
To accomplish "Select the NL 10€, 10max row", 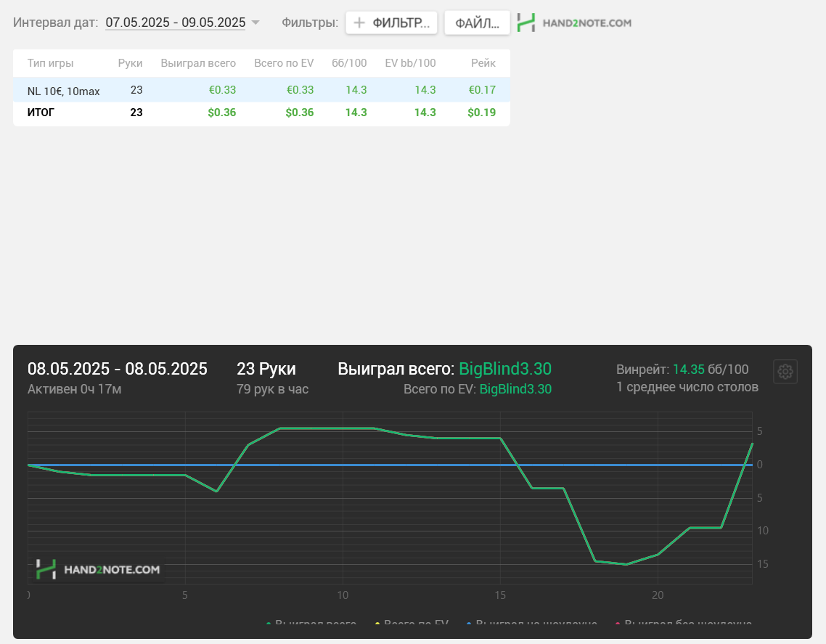I will click(261, 90).
